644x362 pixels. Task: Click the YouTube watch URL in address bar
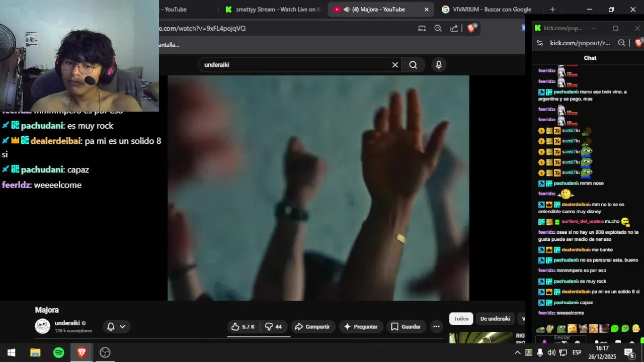[202, 29]
